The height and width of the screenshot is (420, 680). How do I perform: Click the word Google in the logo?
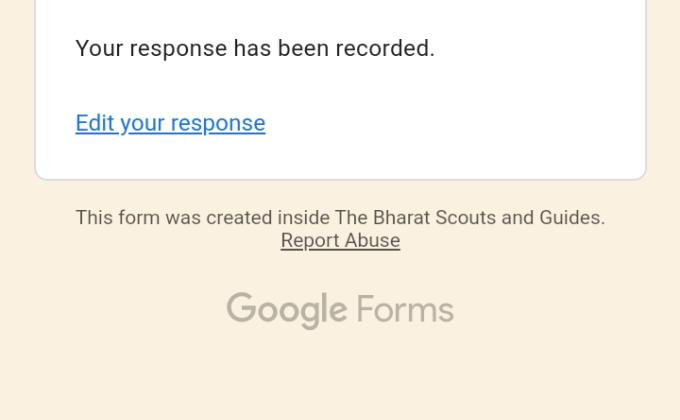coord(286,310)
